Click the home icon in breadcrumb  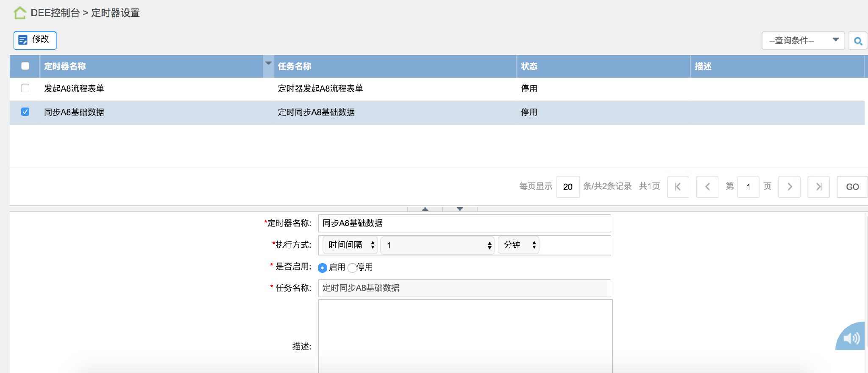[x=19, y=13]
